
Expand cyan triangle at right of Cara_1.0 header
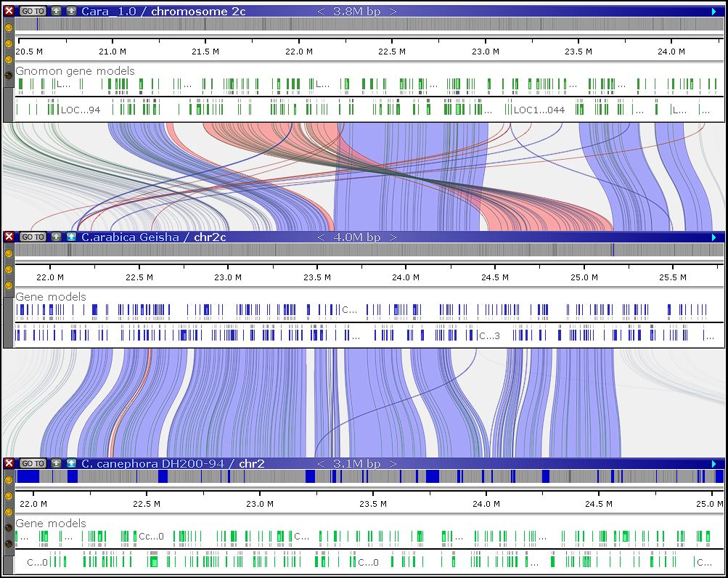(714, 12)
